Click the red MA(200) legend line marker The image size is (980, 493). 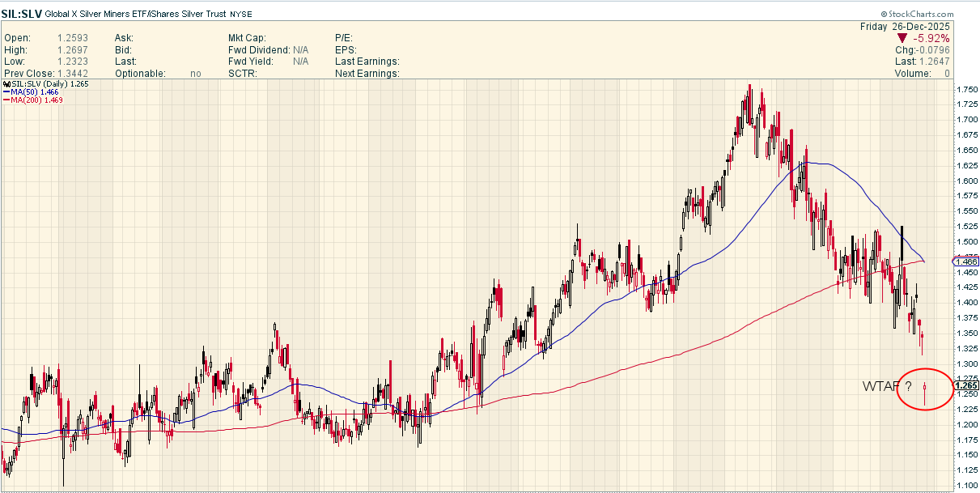pyautogui.click(x=6, y=100)
